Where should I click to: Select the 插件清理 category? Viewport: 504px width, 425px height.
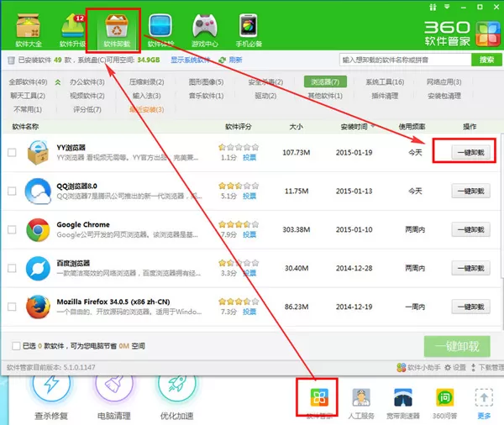pyautogui.click(x=385, y=96)
